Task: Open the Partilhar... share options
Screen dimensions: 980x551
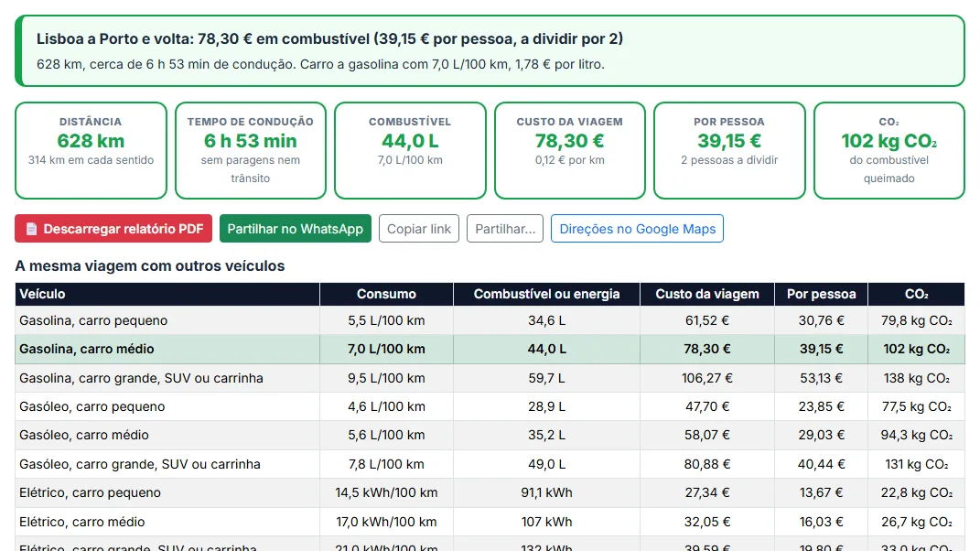Action: 505,228
